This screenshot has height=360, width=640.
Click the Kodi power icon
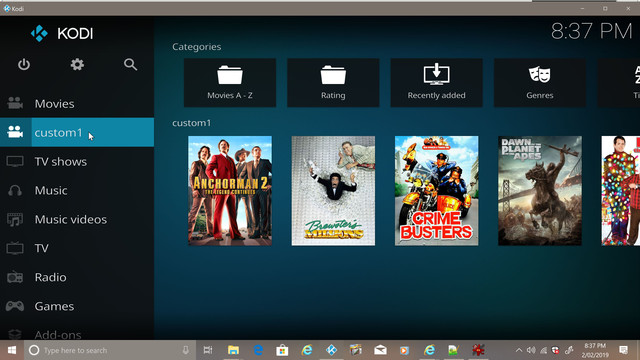tap(24, 64)
